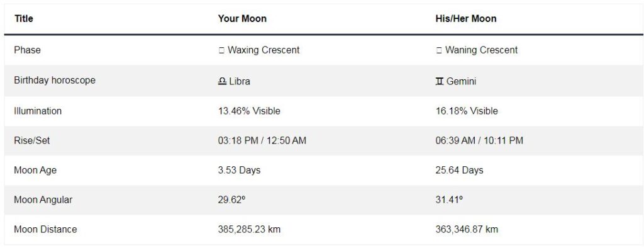Click the 25.64 Days moon age value
This screenshot has height=248, width=644.
pyautogui.click(x=459, y=171)
